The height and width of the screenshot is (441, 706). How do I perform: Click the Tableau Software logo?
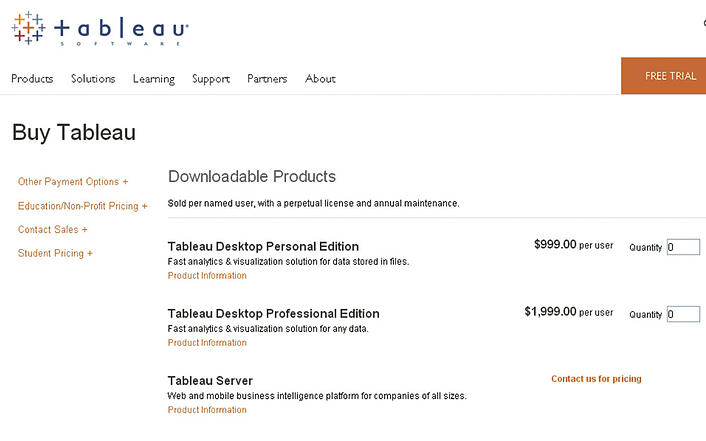pyautogui.click(x=100, y=28)
